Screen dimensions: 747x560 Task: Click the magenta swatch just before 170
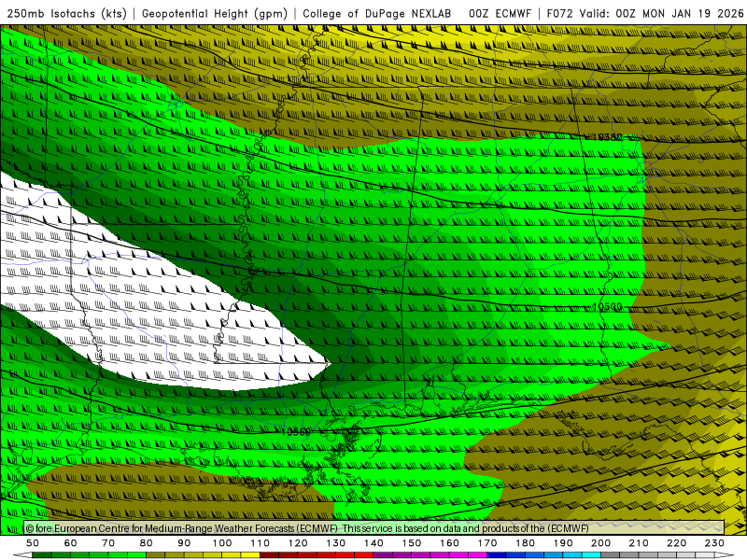478,555
